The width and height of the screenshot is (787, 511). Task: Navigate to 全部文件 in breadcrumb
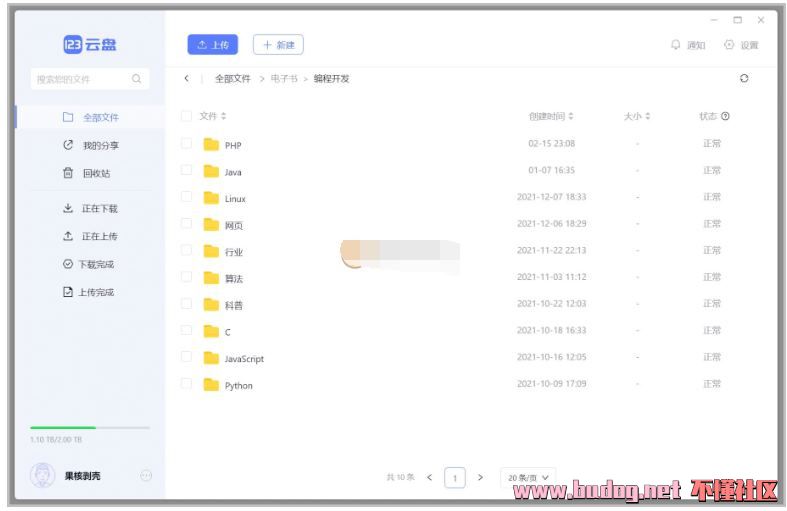click(x=232, y=79)
